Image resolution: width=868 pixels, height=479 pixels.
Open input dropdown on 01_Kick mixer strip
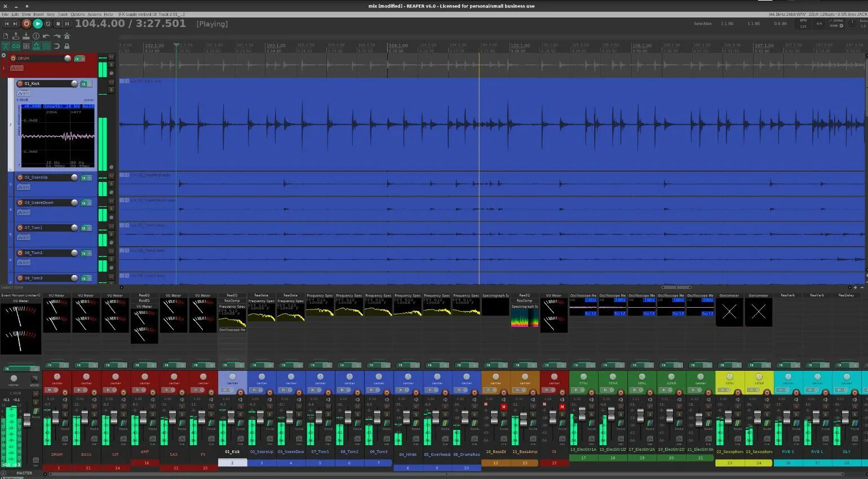coord(227,390)
